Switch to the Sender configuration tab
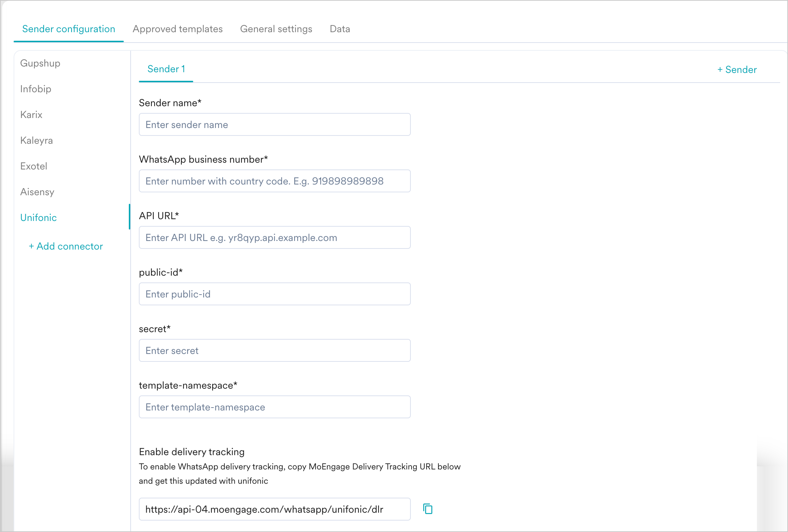This screenshot has height=532, width=788. tap(69, 29)
